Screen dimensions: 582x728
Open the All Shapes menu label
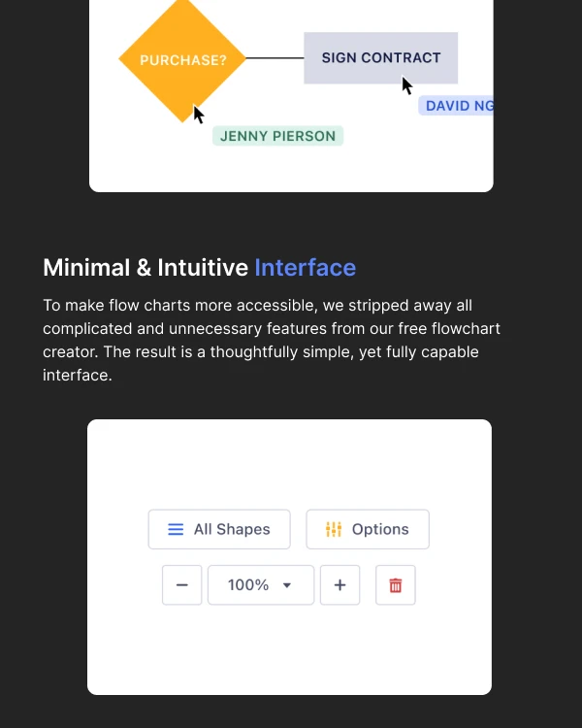pos(232,529)
